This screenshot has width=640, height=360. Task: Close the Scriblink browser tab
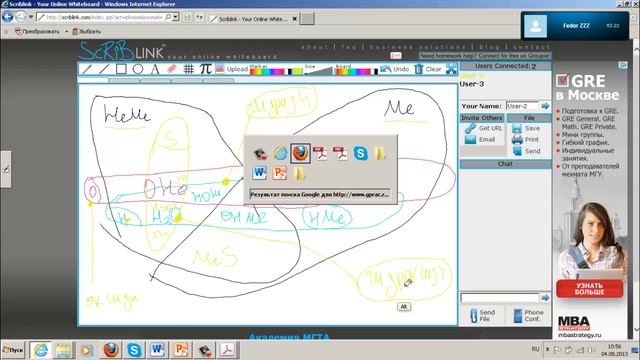pyautogui.click(x=295, y=19)
